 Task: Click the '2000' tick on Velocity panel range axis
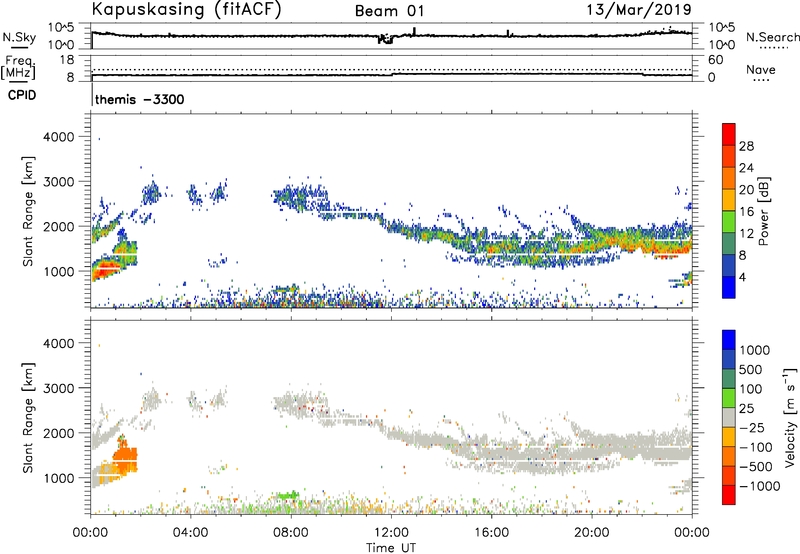point(59,433)
